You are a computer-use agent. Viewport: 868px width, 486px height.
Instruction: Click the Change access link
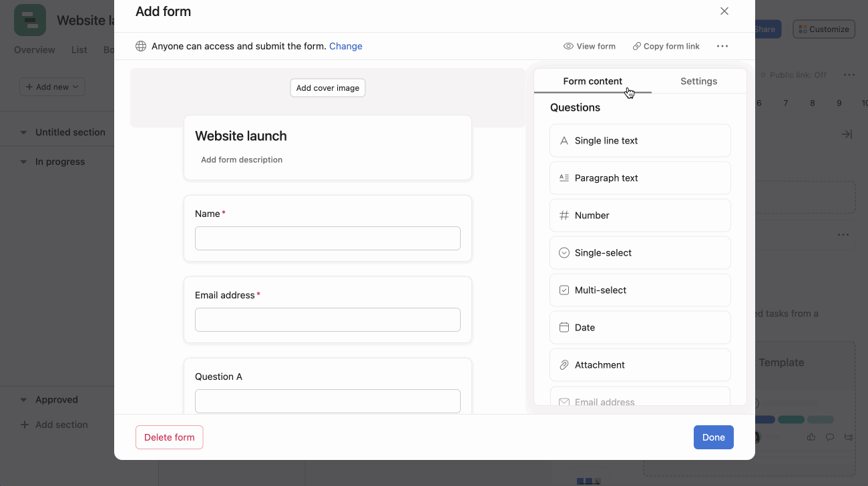coord(345,46)
